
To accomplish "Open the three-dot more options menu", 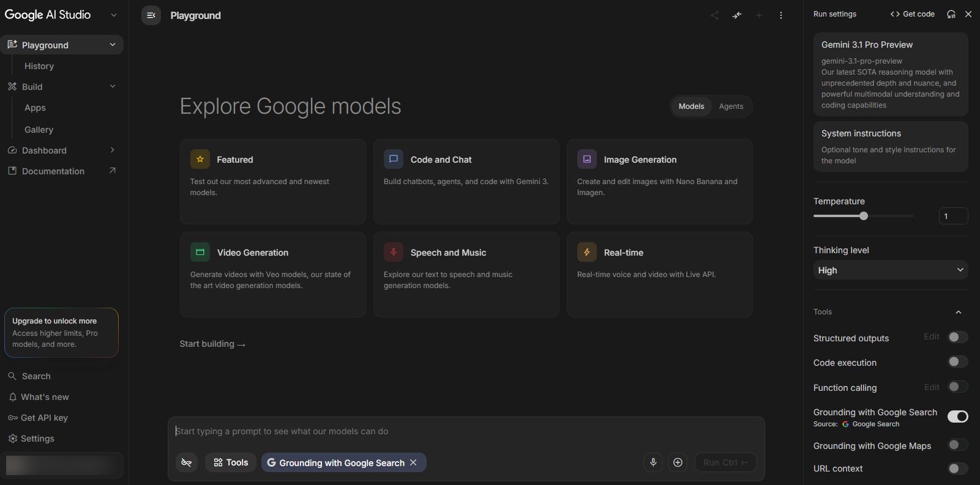I will (781, 15).
